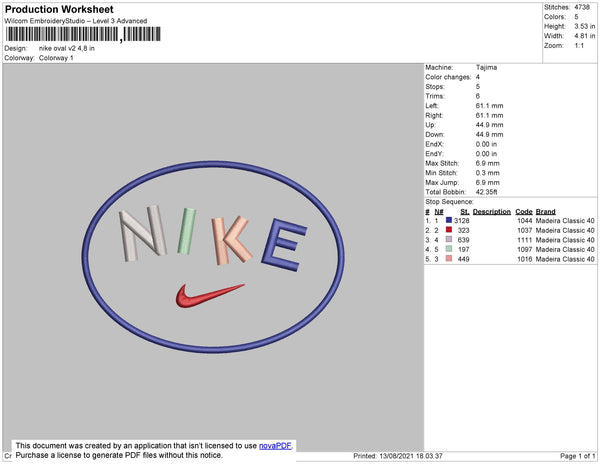Image resolution: width=600 pixels, height=464 pixels.
Task: Click the Page 1 of 1 footer
Action: click(x=577, y=456)
